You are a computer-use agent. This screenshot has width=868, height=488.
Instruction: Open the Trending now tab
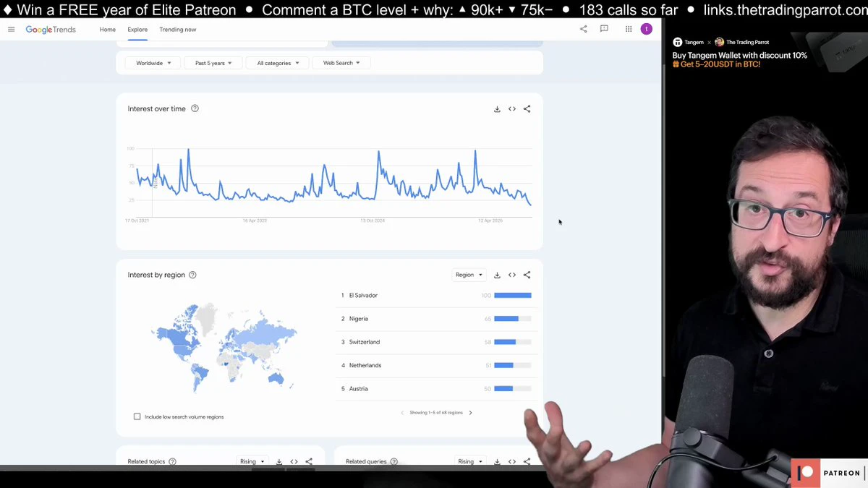tap(178, 30)
